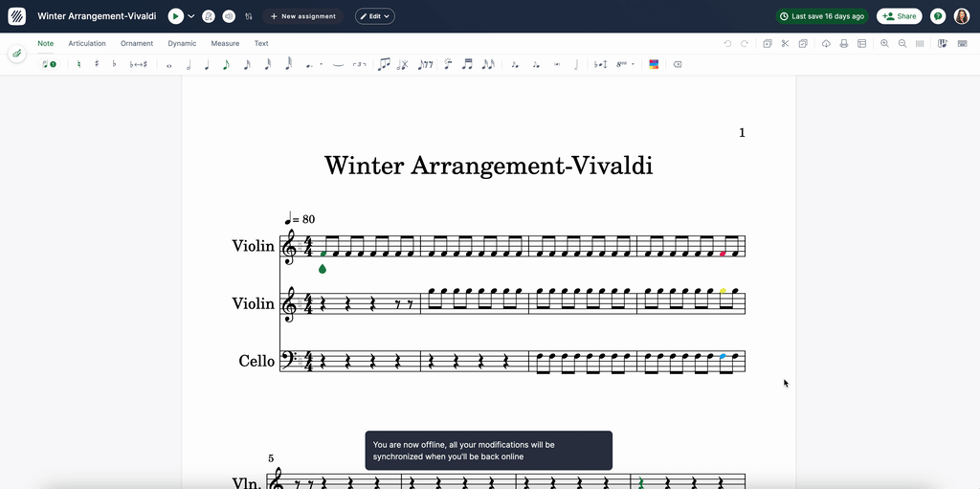Add a dot to the note
The image size is (980, 489).
309,64
